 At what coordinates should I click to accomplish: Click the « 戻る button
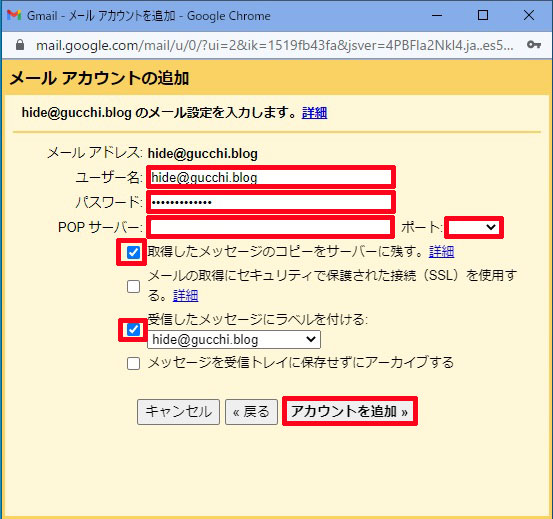pos(251,412)
